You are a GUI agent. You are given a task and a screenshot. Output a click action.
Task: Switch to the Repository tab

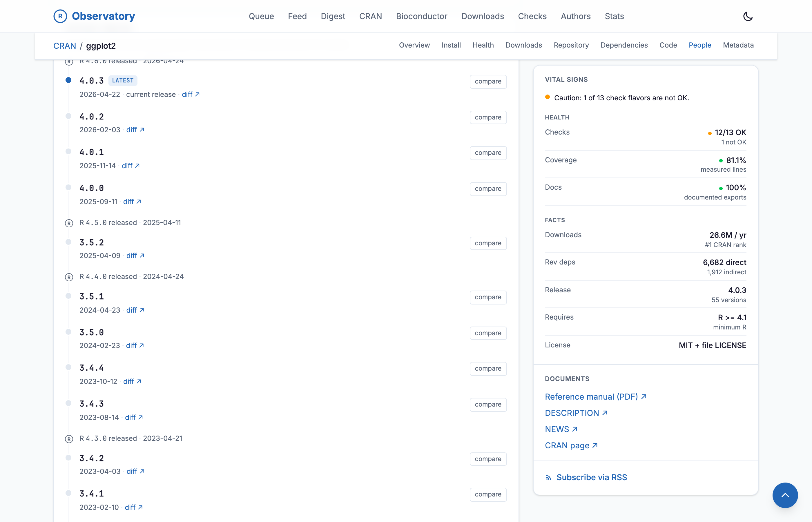571,45
